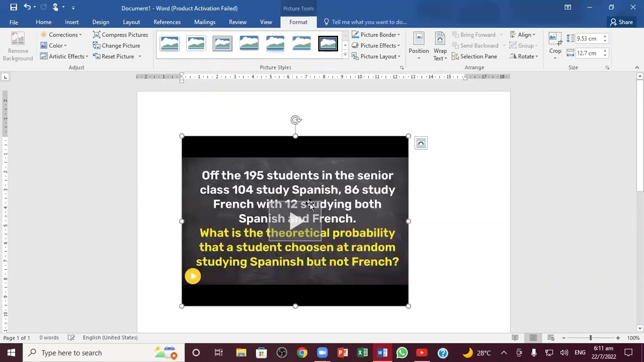Click the tab selector at ruler corner
The image size is (644, 362).
[5, 77]
